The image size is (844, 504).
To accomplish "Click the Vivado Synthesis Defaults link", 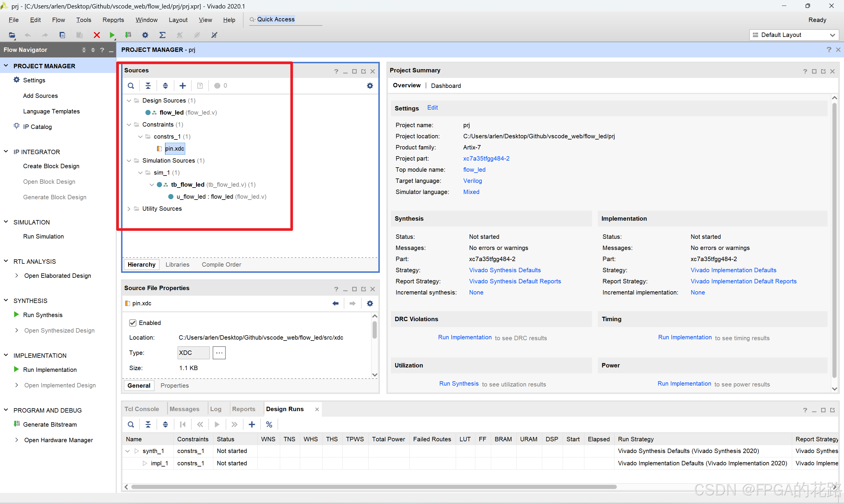I will (x=505, y=270).
